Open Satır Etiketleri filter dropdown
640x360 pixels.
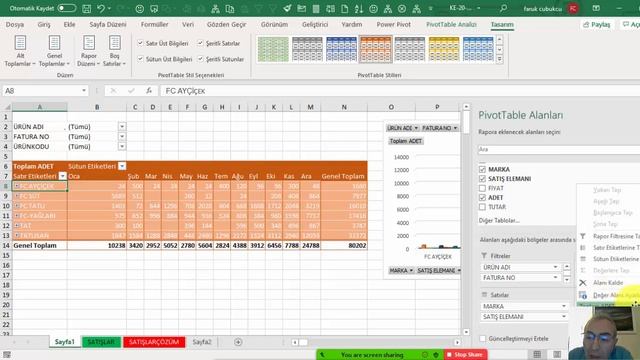62,176
